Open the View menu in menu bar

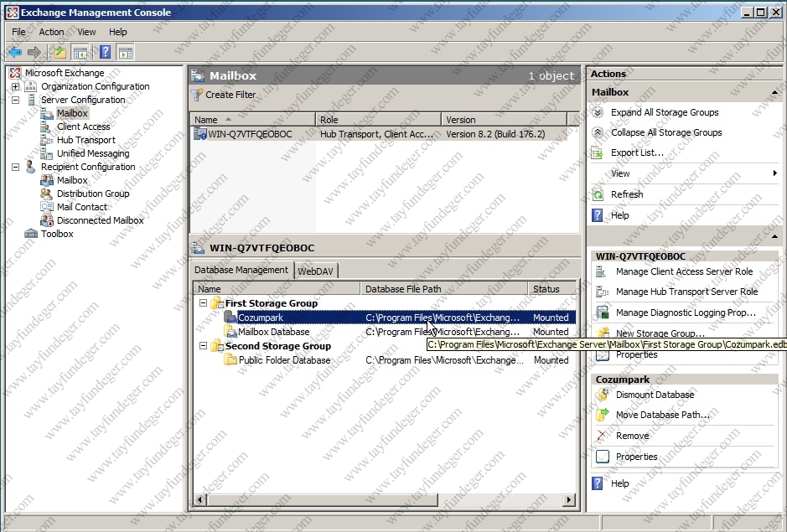[x=86, y=32]
